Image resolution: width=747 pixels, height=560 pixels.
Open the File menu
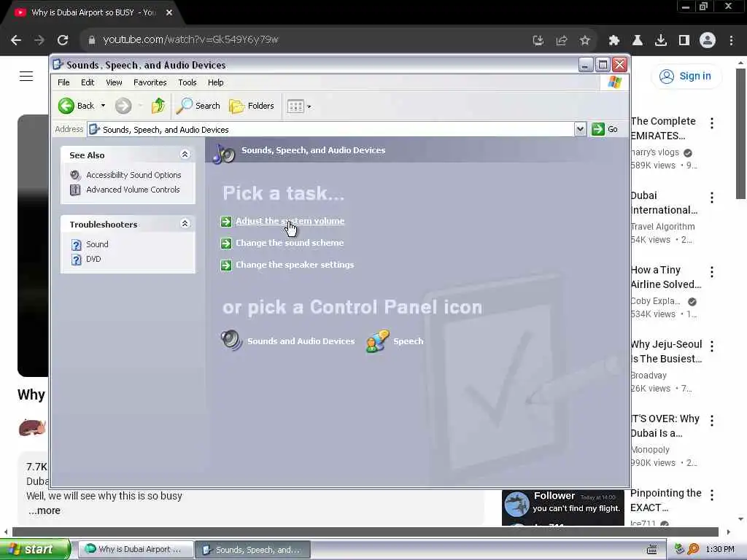coord(63,82)
